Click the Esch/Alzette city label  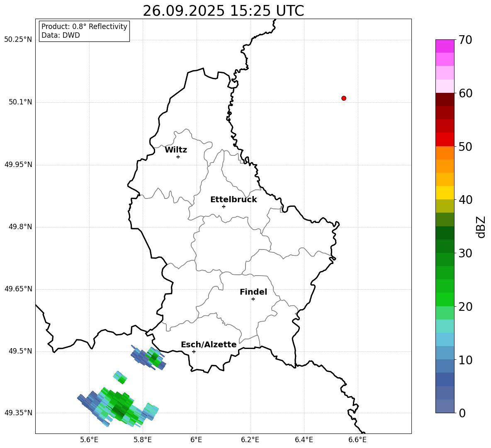(x=209, y=344)
